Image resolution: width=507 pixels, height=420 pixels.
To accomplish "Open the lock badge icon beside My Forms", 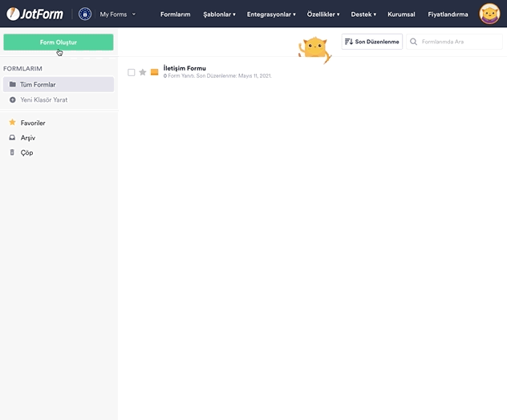I will tap(85, 14).
